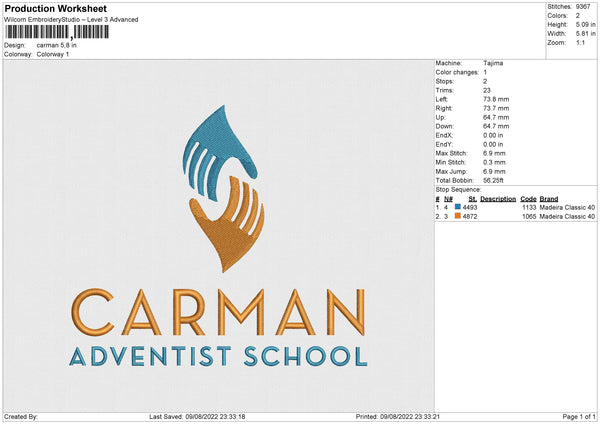Click the 'Production Worksheet' title

[x=55, y=8]
